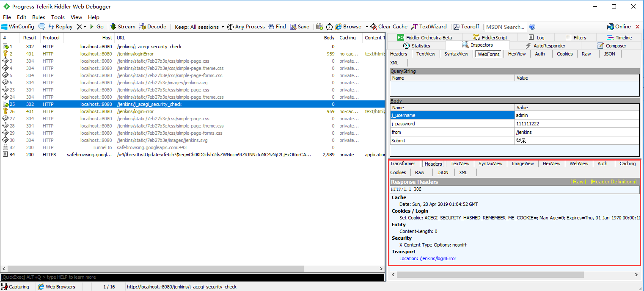
Task: Click the Location: /jenkins/loginError header link
Action: point(428,258)
